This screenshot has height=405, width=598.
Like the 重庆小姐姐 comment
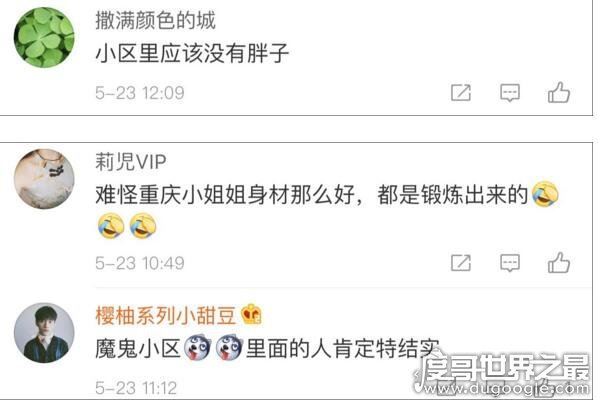tap(559, 262)
